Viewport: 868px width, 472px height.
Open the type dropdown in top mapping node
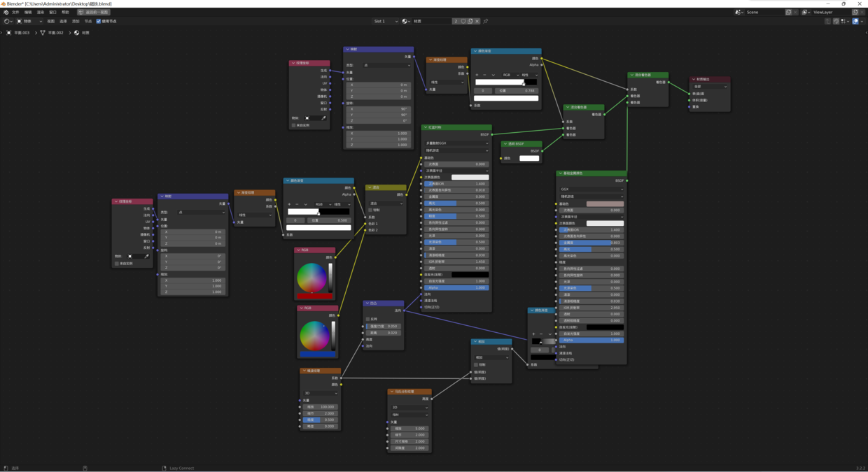[x=386, y=65]
